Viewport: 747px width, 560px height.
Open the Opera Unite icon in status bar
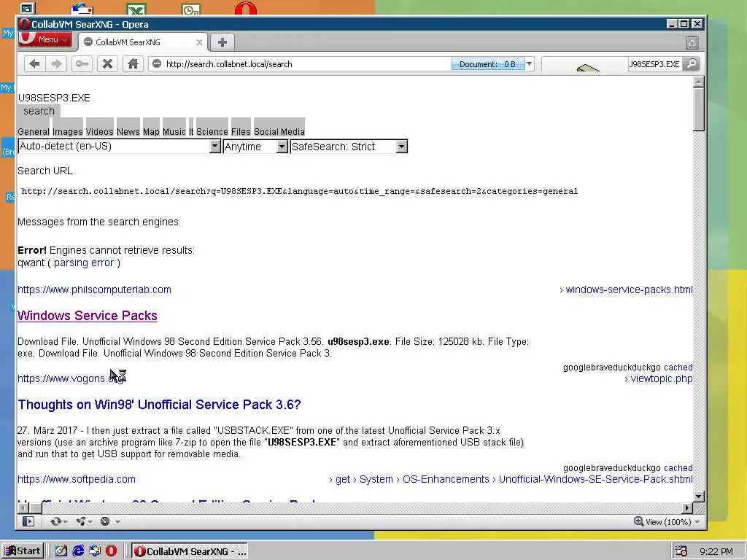coord(84,521)
